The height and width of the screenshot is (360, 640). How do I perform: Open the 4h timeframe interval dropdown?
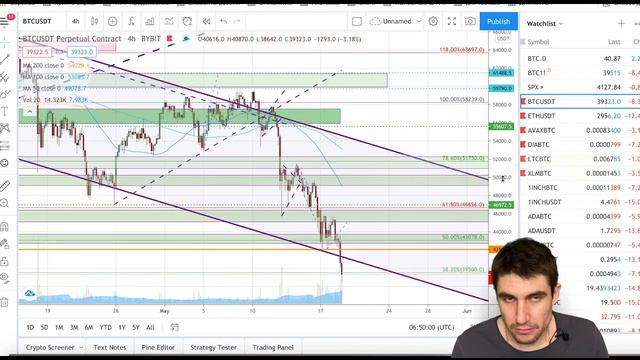click(76, 21)
